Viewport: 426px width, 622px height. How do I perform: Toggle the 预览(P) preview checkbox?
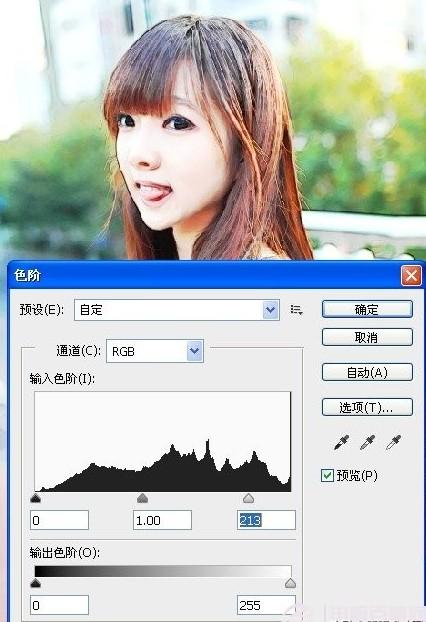tap(327, 475)
